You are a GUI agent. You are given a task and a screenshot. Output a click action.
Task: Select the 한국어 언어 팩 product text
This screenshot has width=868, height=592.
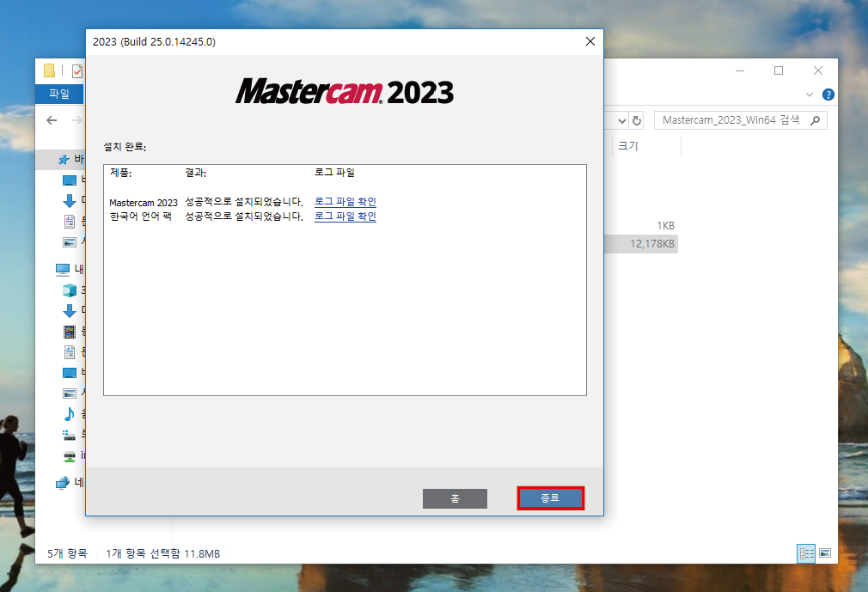tap(141, 217)
